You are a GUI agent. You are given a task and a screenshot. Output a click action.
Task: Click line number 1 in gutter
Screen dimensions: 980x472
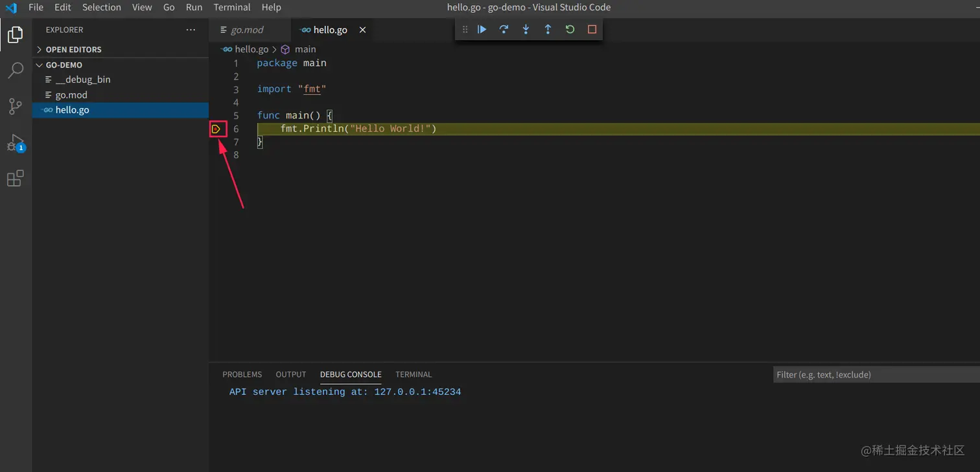pos(236,63)
